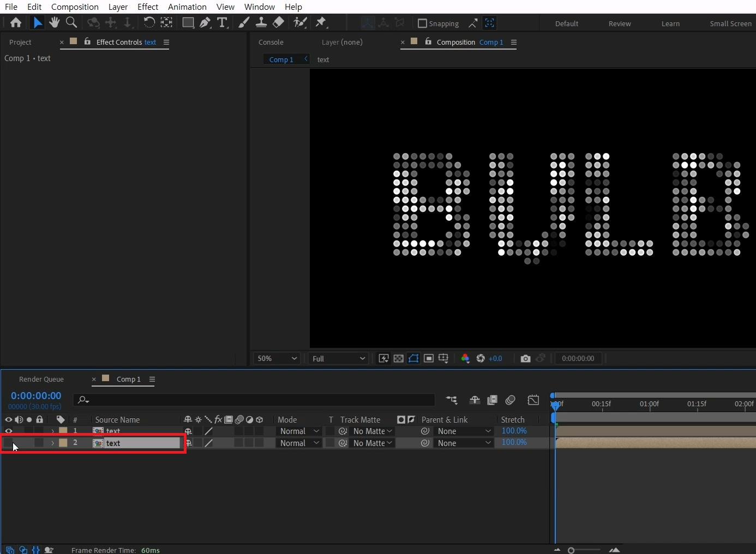The image size is (756, 554).
Task: Toggle shy layers hide in timeline
Action: point(475,400)
